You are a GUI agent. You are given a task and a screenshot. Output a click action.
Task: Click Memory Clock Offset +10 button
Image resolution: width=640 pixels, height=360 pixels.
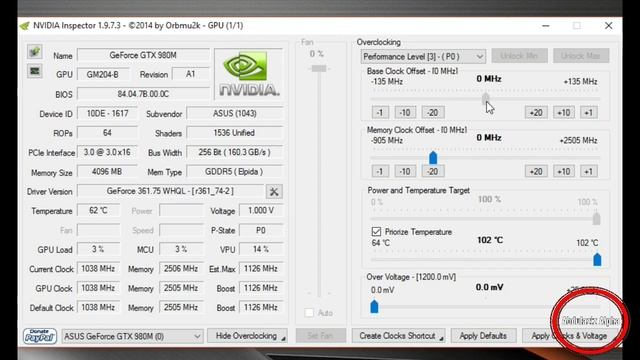coord(564,171)
